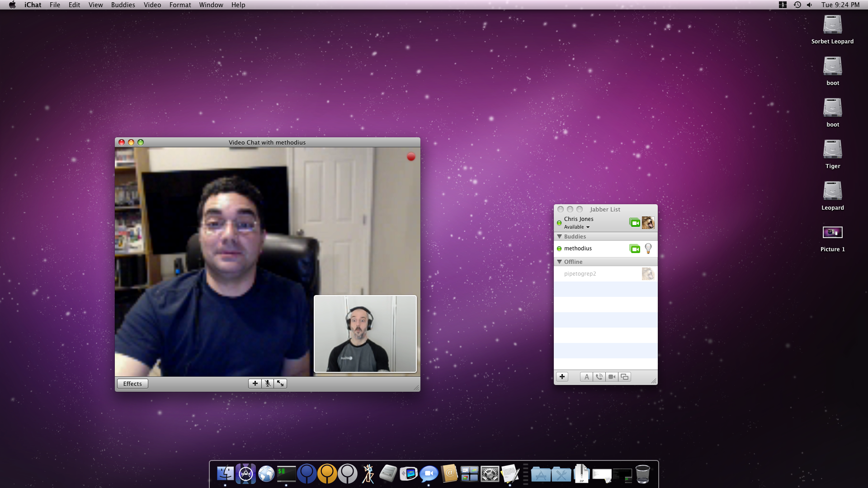Open the Video menu
Viewport: 868px width, 488px height.
coord(152,5)
